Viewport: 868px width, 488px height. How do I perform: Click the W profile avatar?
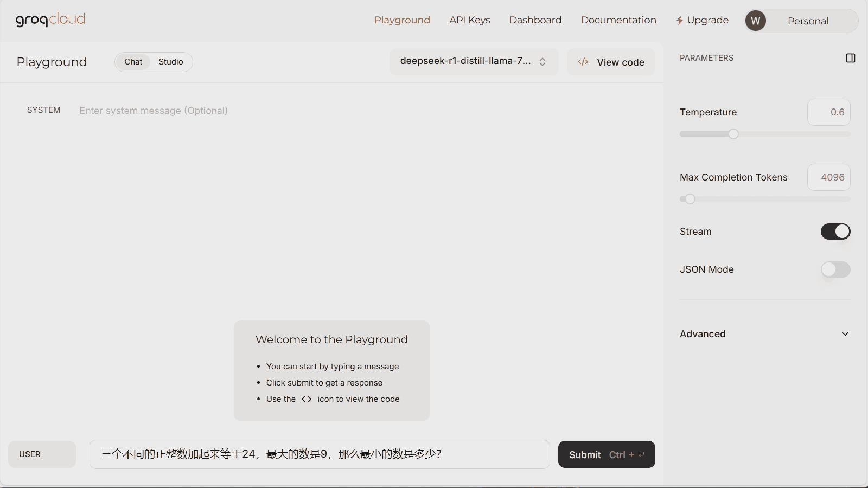point(755,21)
